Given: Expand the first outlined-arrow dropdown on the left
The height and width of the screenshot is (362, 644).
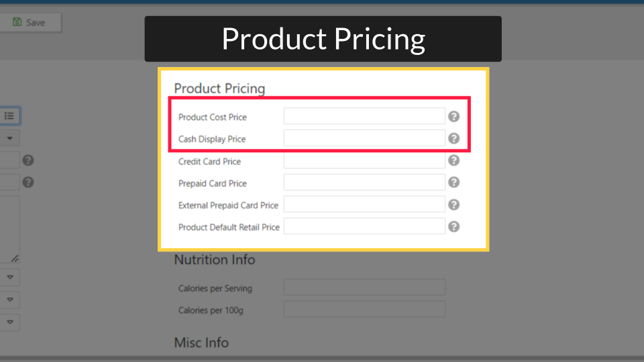Looking at the screenshot, I should (9, 277).
